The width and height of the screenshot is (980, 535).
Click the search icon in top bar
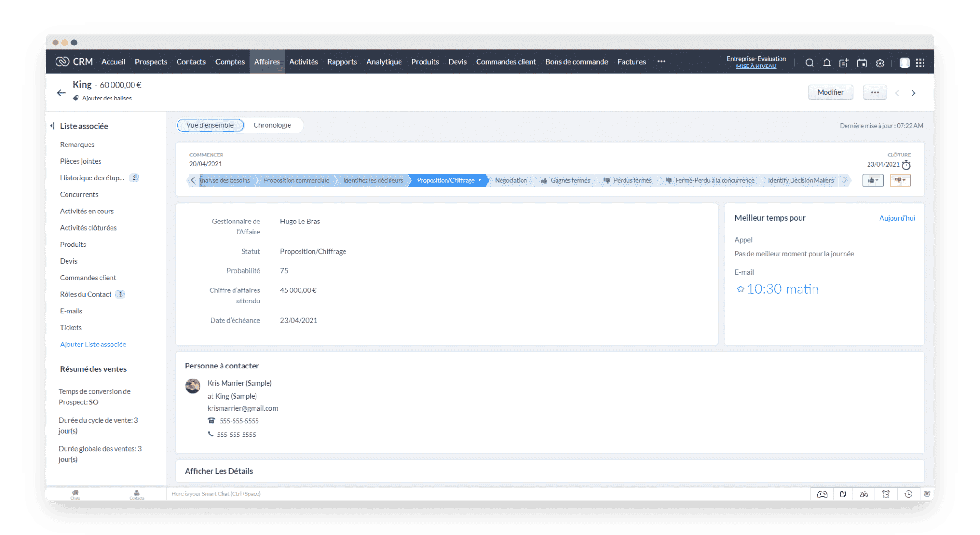(x=809, y=61)
